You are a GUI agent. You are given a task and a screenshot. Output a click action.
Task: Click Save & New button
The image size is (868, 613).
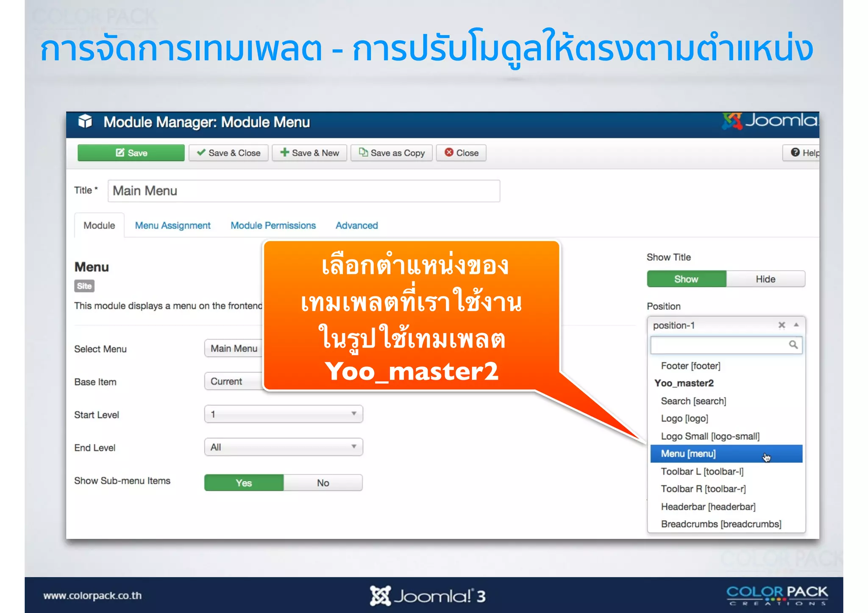point(309,153)
